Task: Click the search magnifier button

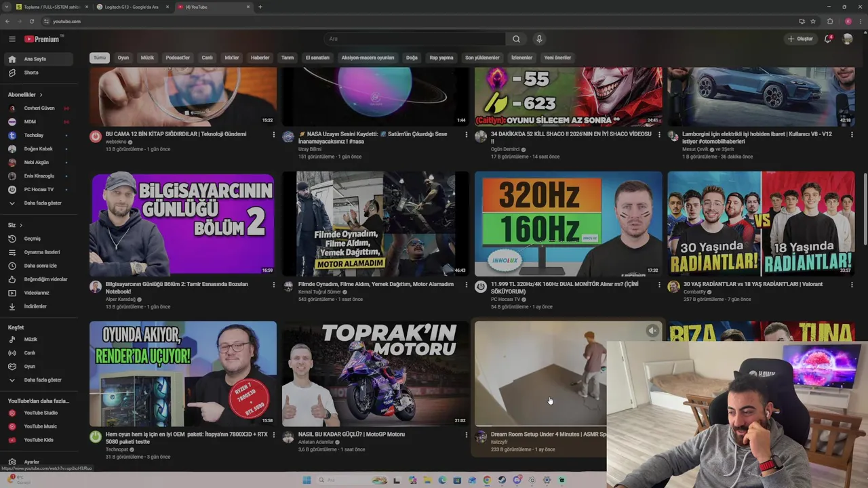Action: [516, 39]
